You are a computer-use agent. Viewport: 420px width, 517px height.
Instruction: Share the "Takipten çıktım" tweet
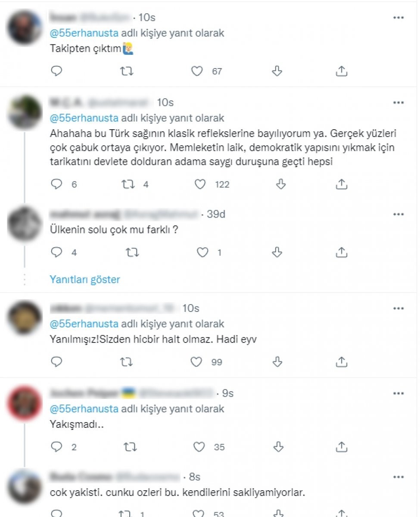coord(341,71)
